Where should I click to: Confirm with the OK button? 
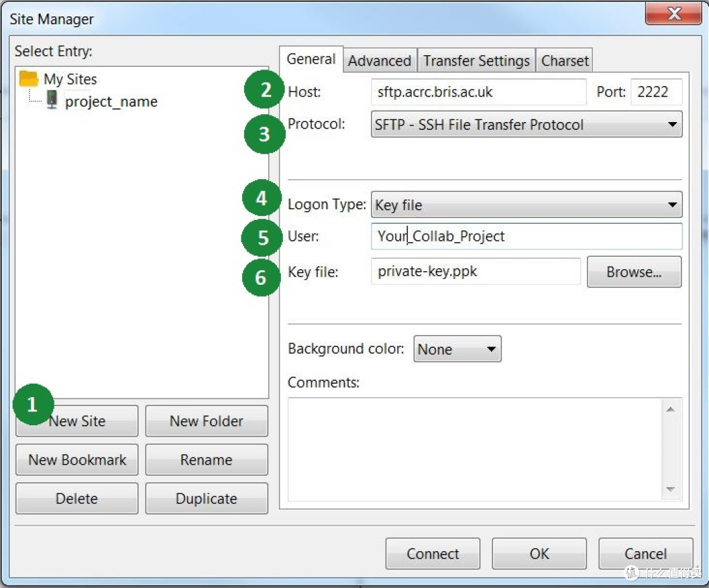coord(540,554)
